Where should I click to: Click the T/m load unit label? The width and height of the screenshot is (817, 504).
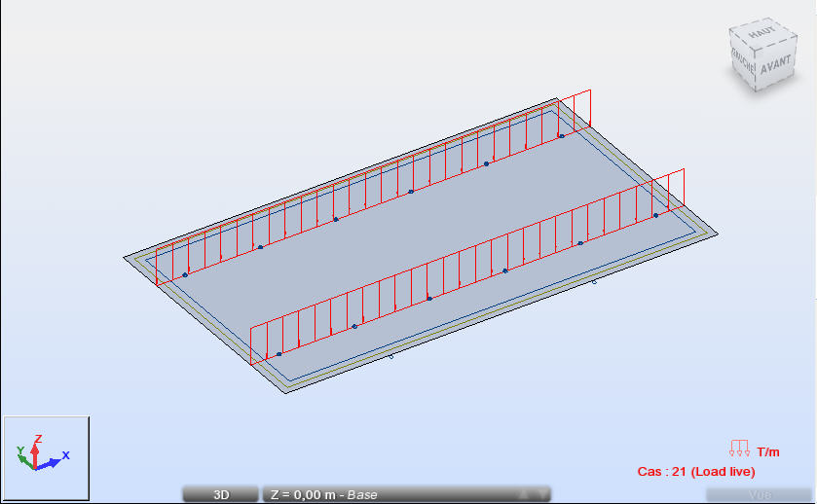click(768, 451)
